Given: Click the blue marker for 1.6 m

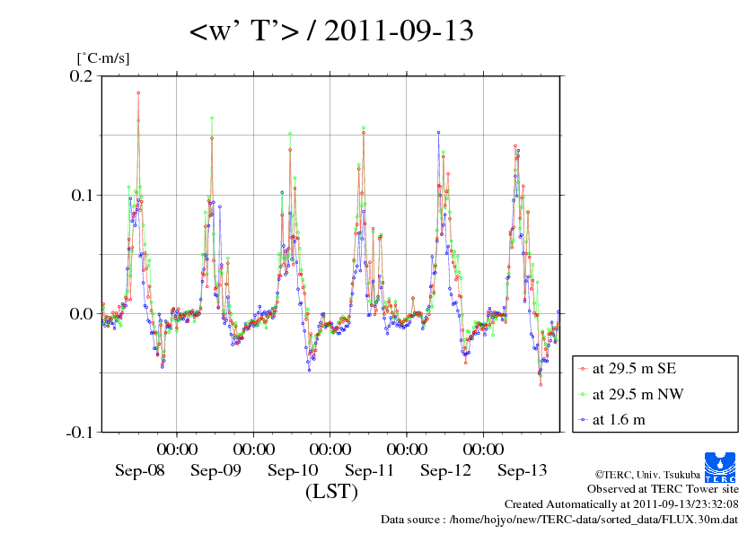Looking at the screenshot, I should 584,420.
